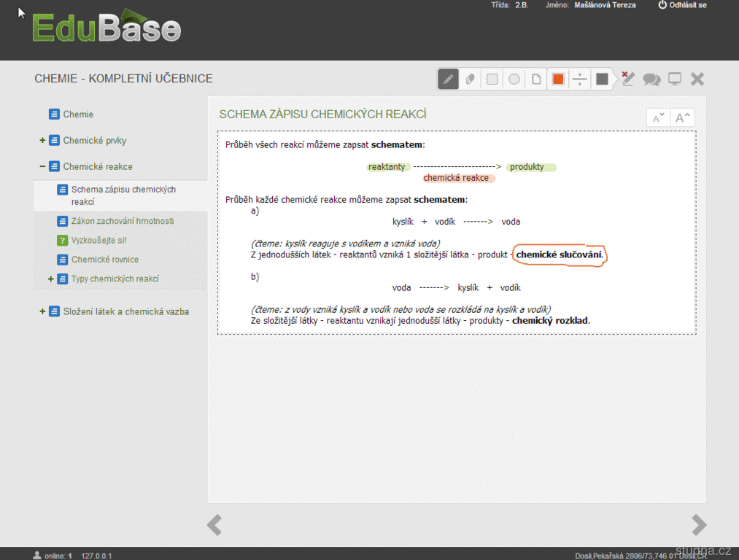Click the bold chemický rozklad term
Screen dimensions: 739x560
(x=550, y=321)
